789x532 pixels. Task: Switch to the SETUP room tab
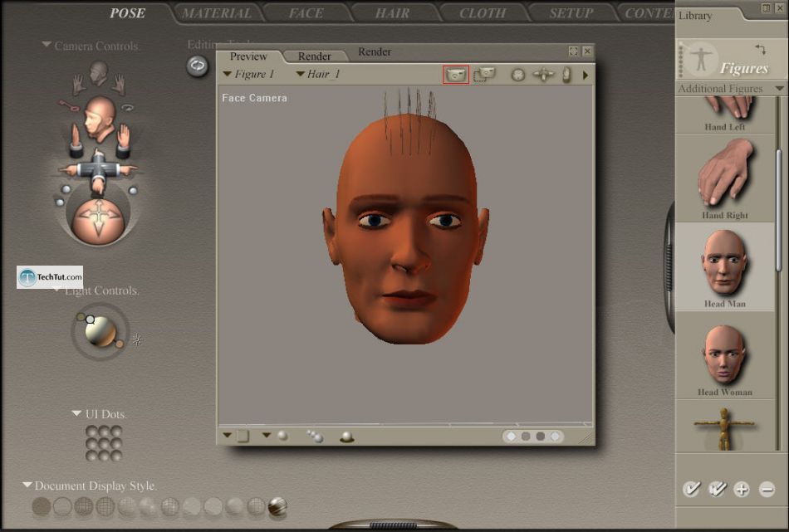coord(571,13)
